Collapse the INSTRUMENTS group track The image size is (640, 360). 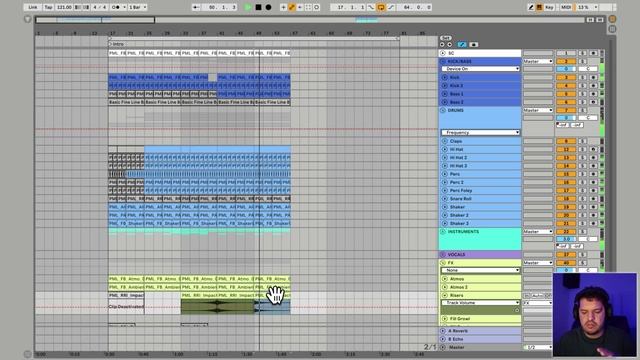pyautogui.click(x=443, y=231)
